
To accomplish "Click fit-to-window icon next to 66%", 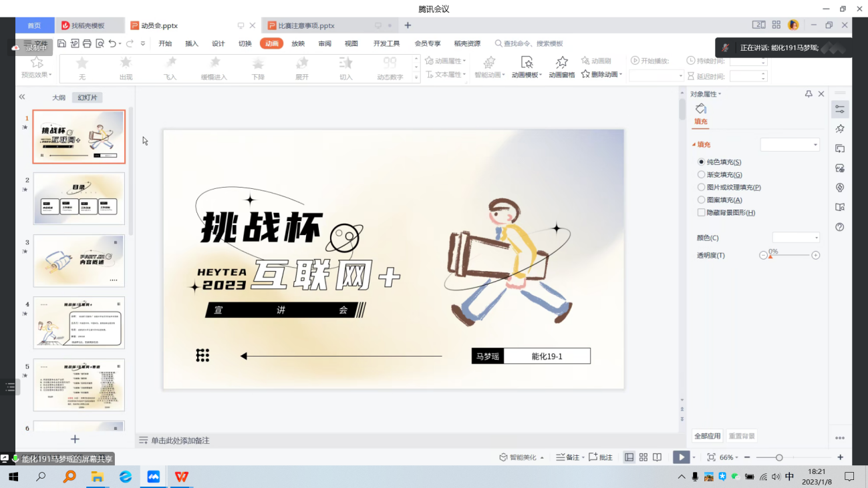I will click(x=711, y=457).
